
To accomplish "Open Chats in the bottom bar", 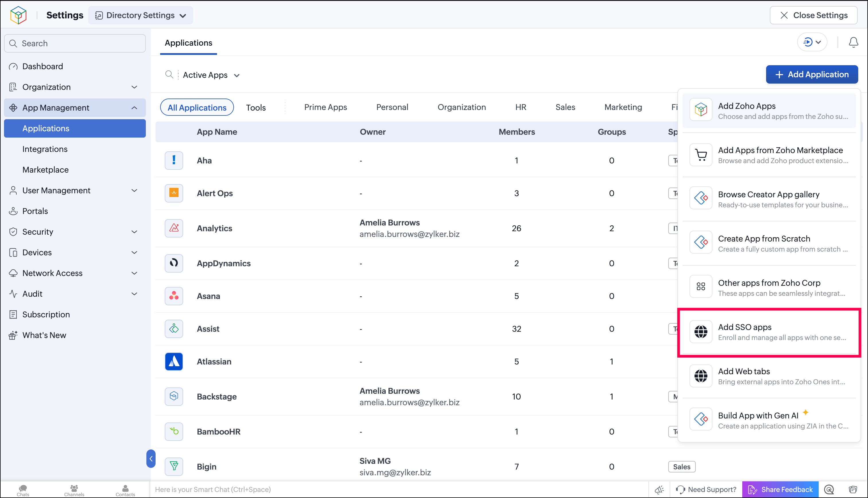I will (x=23, y=490).
